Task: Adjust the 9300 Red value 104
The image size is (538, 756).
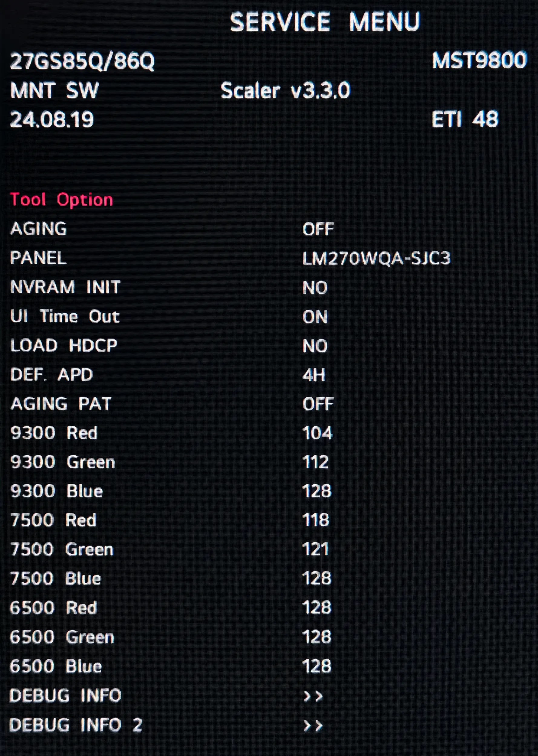Action: (317, 433)
